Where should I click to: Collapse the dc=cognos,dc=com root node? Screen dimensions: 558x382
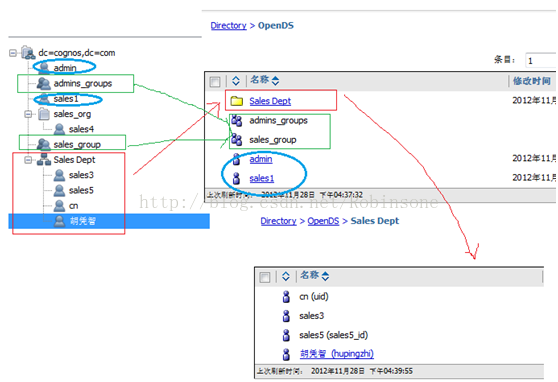click(13, 53)
